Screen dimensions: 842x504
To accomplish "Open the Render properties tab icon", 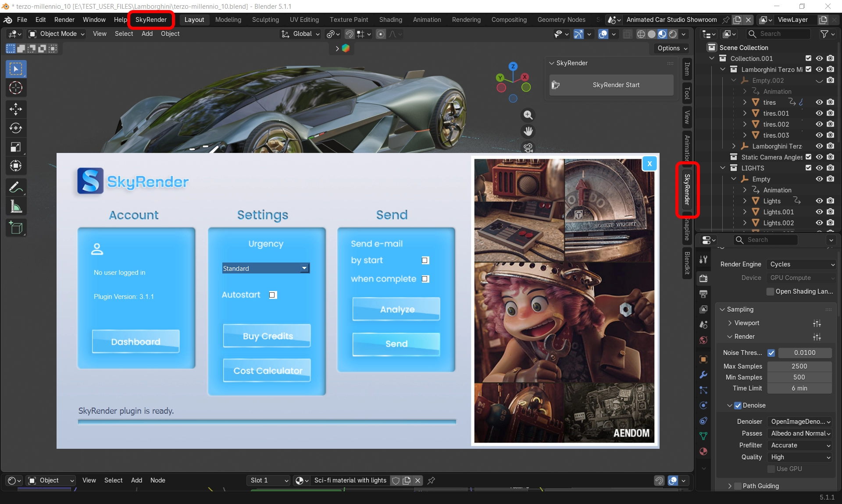I will click(x=703, y=278).
